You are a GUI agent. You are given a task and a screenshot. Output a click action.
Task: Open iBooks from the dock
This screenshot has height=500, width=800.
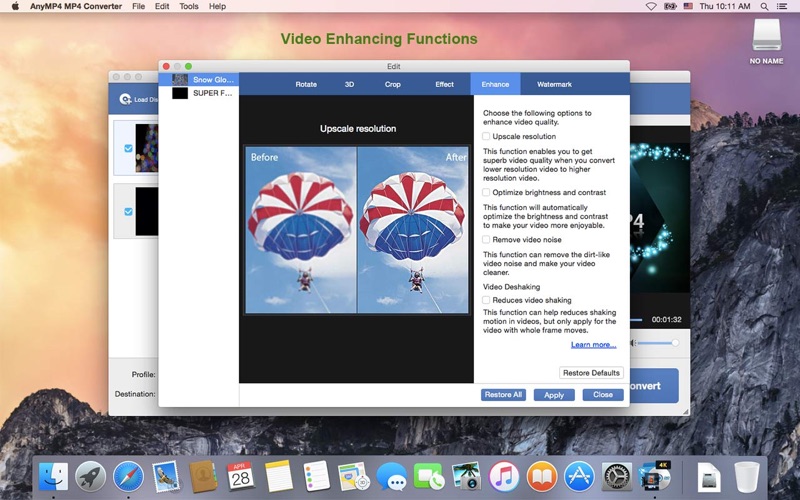(x=541, y=477)
